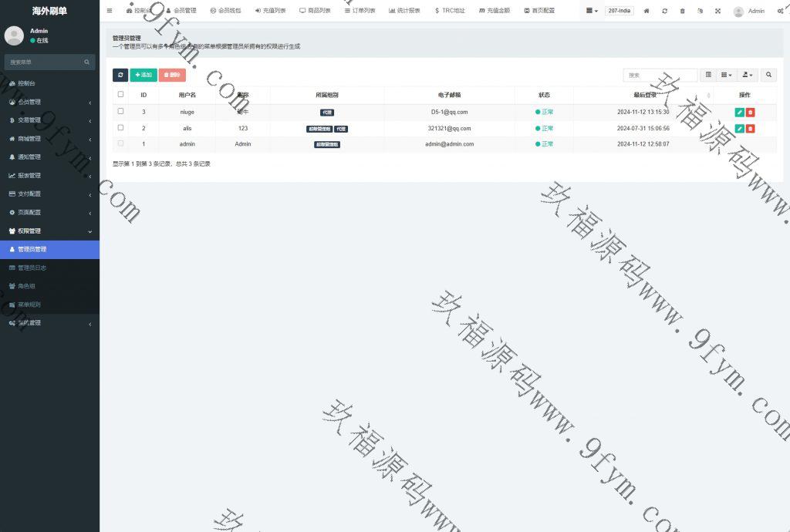Viewport: 790px width, 532px height.
Task: Click the green edit icon for niuge
Action: pyautogui.click(x=739, y=112)
